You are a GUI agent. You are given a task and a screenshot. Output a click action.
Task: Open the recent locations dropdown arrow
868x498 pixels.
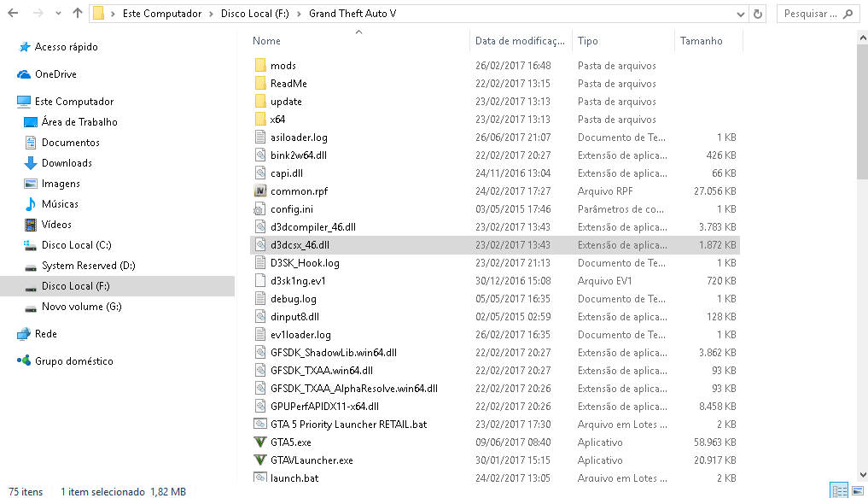58,14
